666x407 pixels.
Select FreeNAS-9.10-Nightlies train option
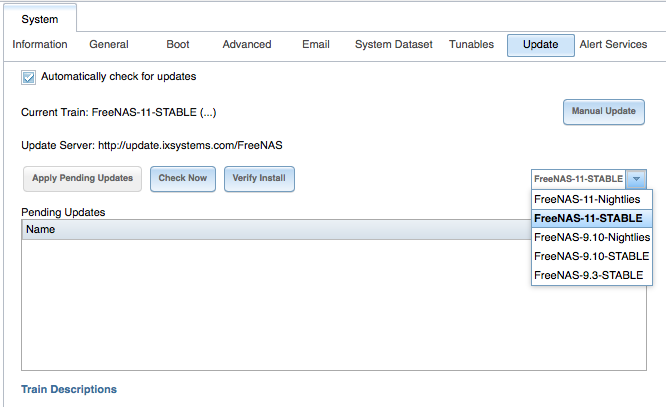click(592, 237)
